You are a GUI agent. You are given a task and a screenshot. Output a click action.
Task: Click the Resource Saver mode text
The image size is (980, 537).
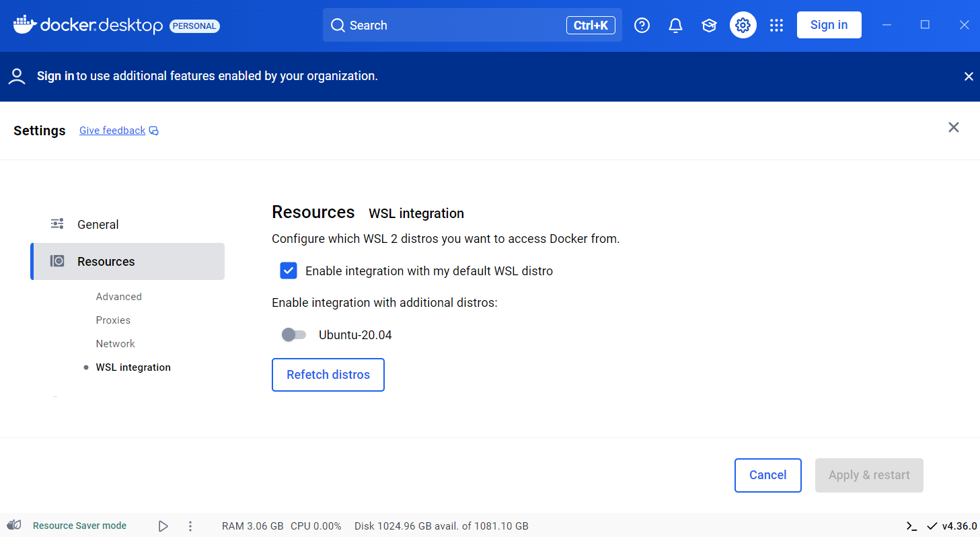[x=79, y=526]
